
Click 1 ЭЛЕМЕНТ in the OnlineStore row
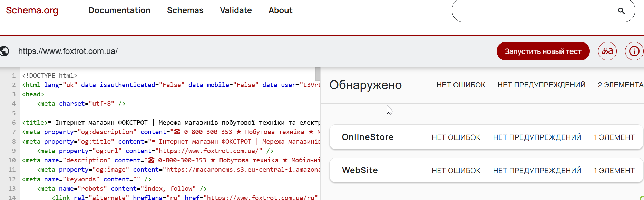click(614, 137)
